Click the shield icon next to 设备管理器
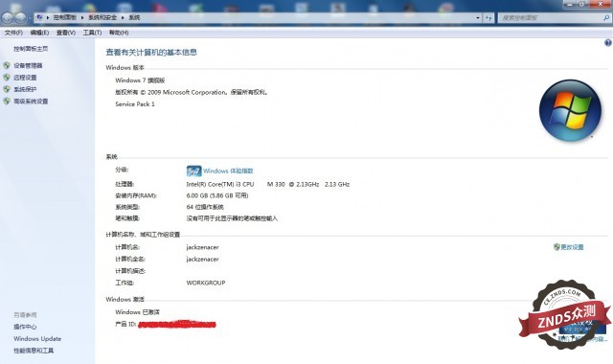Screen dimensions: 613x364 tap(7, 65)
